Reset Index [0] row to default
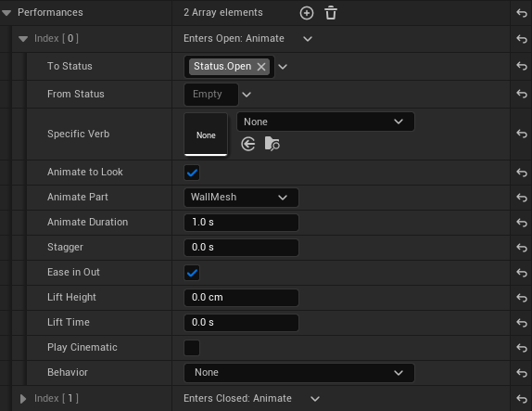532x411 pixels. pyautogui.click(x=522, y=39)
